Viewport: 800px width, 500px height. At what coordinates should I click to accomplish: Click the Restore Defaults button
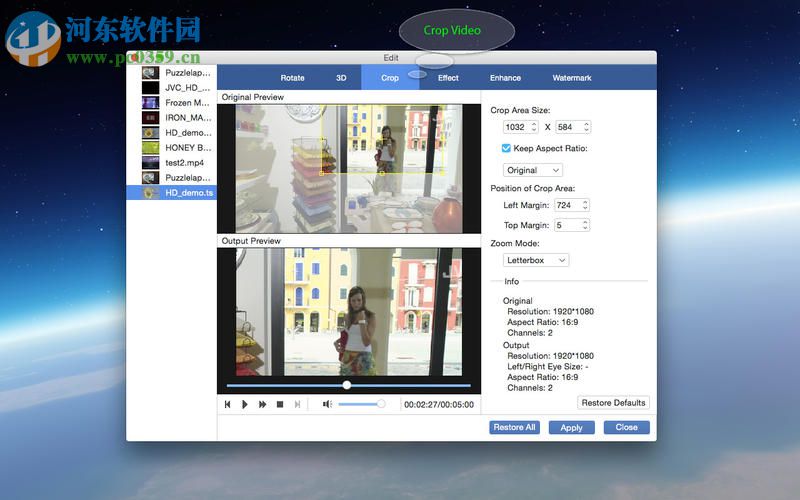pyautogui.click(x=613, y=403)
